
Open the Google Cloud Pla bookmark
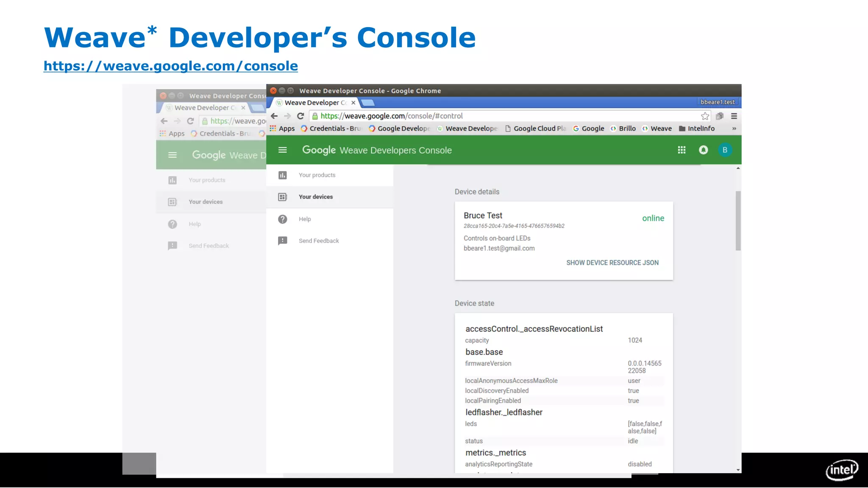click(535, 128)
